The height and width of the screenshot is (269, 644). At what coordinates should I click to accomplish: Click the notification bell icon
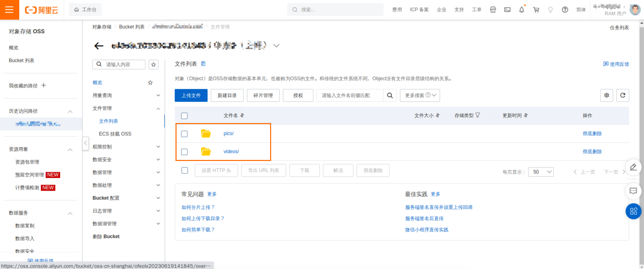click(522, 10)
